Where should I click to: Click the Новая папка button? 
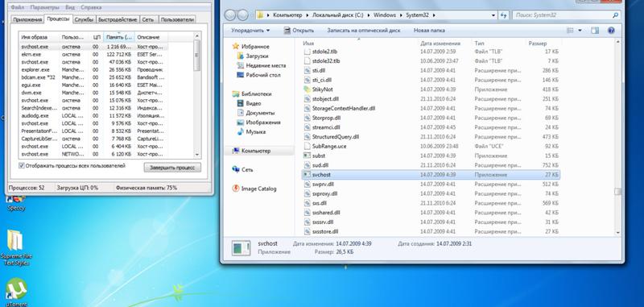[429, 31]
